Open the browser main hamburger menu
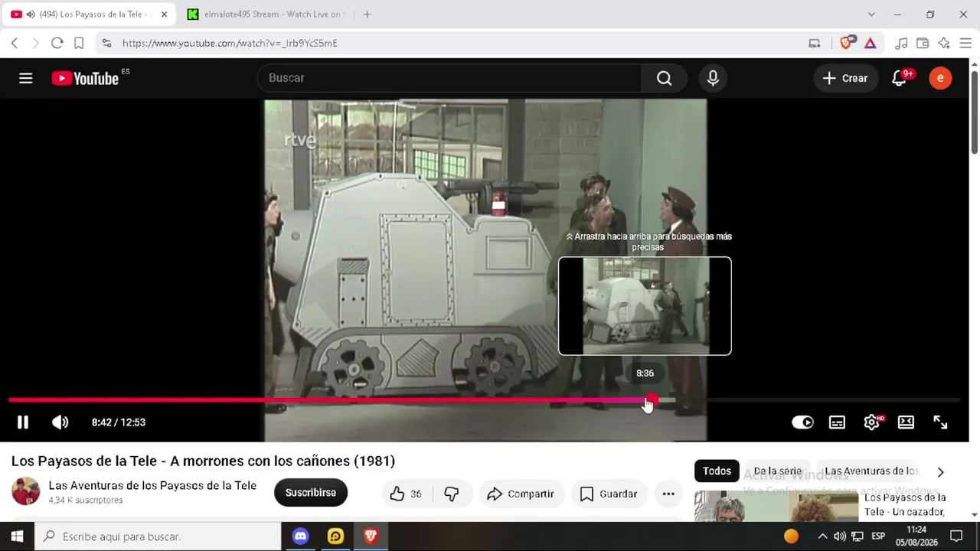 (965, 44)
